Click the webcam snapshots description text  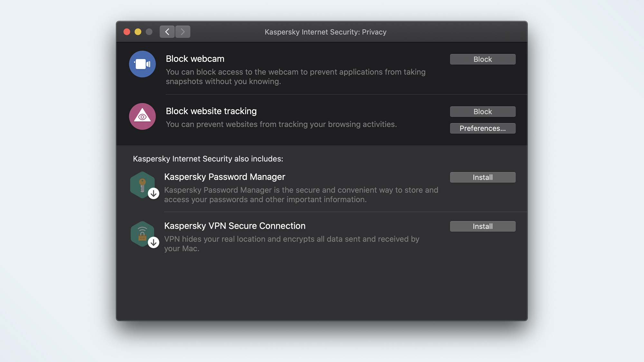click(x=296, y=77)
